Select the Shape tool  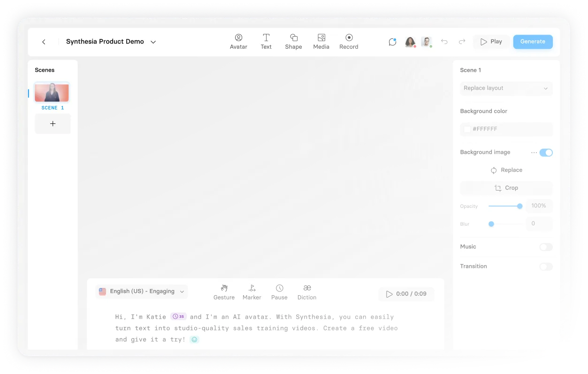pyautogui.click(x=294, y=41)
